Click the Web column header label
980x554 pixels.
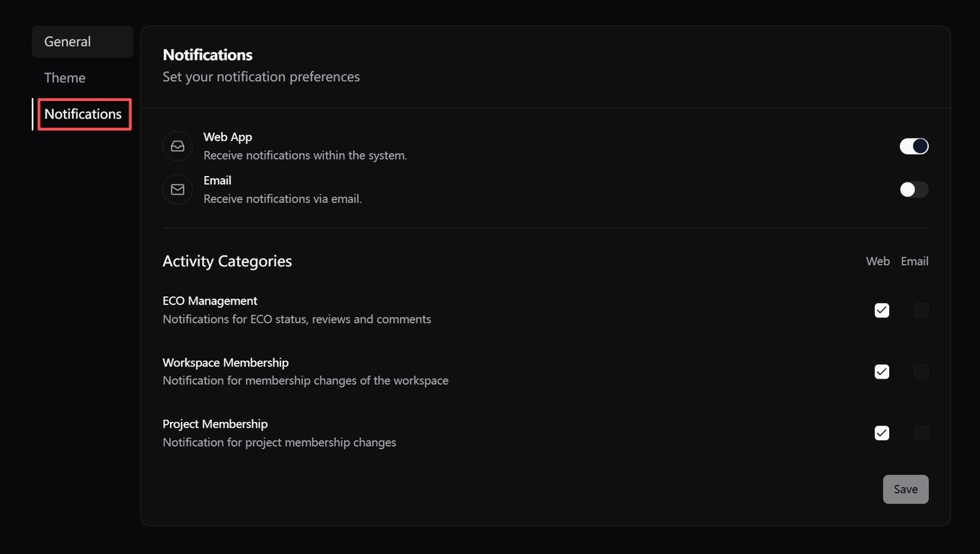point(878,261)
